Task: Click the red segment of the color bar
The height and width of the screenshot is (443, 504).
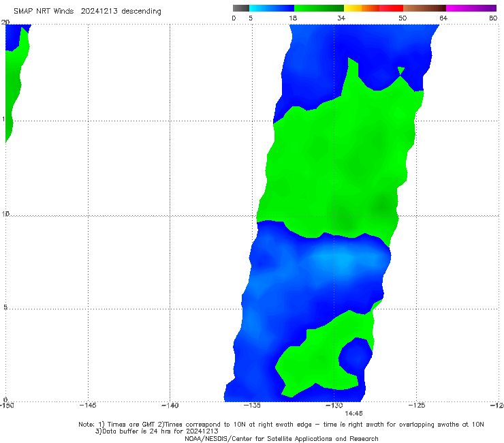Action: [391, 8]
